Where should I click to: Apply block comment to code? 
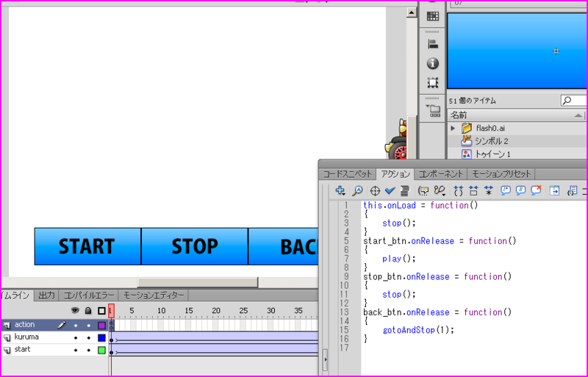506,190
